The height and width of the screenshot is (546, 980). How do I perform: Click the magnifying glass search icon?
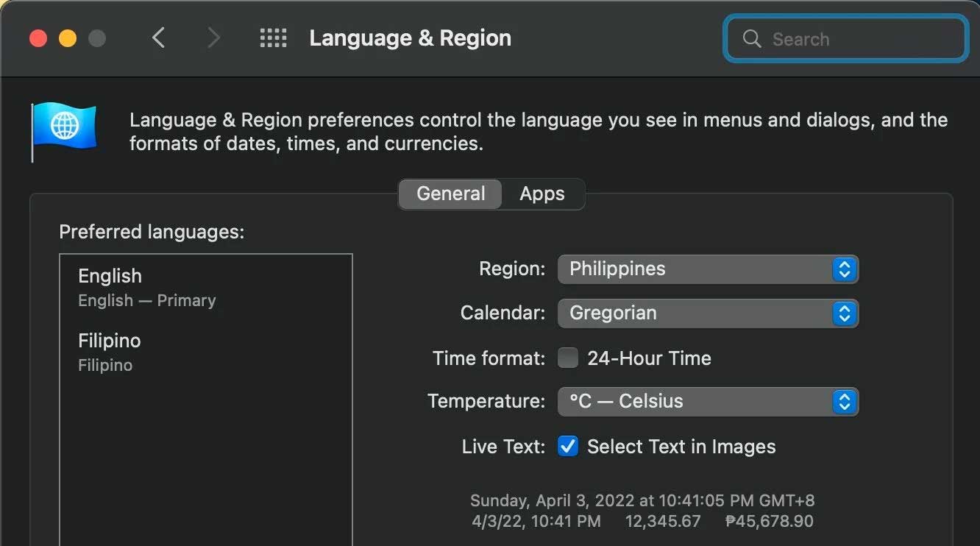coord(751,39)
